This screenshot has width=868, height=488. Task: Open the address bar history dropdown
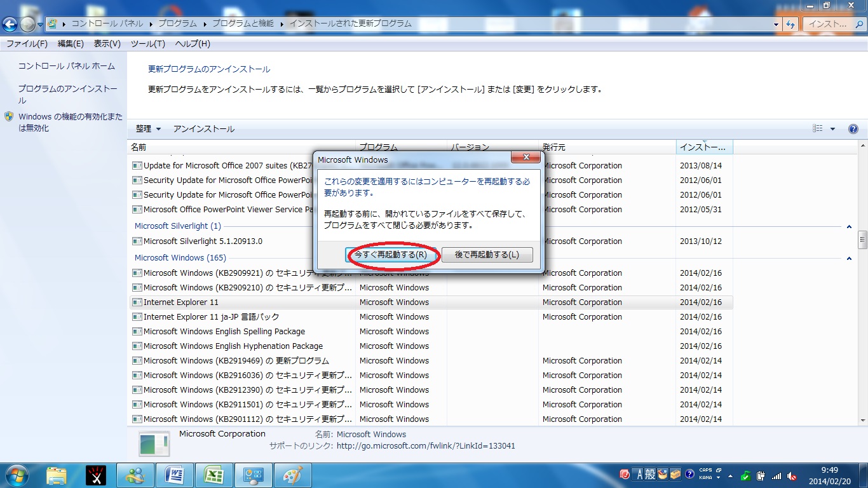pos(776,24)
